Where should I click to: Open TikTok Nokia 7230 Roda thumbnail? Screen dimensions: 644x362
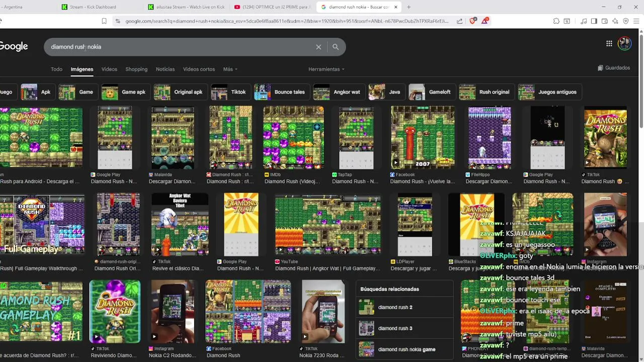pos(323,312)
